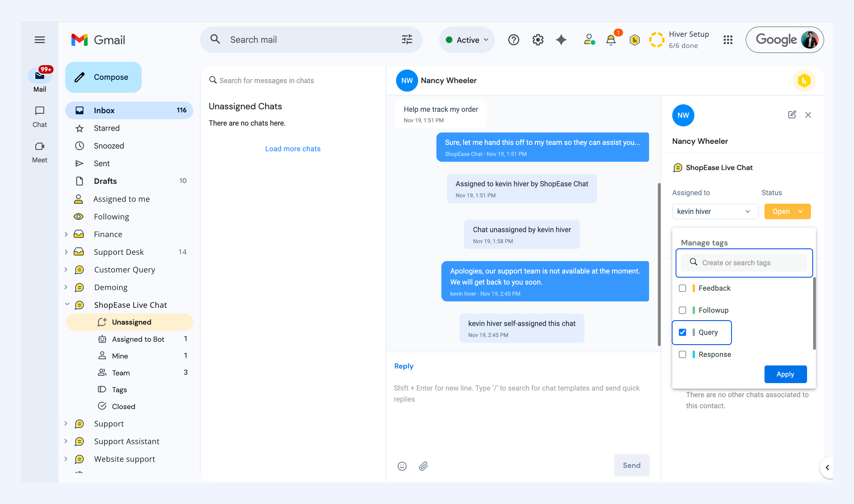Check the Followup tag checkbox
This screenshot has height=504, width=854.
[682, 310]
